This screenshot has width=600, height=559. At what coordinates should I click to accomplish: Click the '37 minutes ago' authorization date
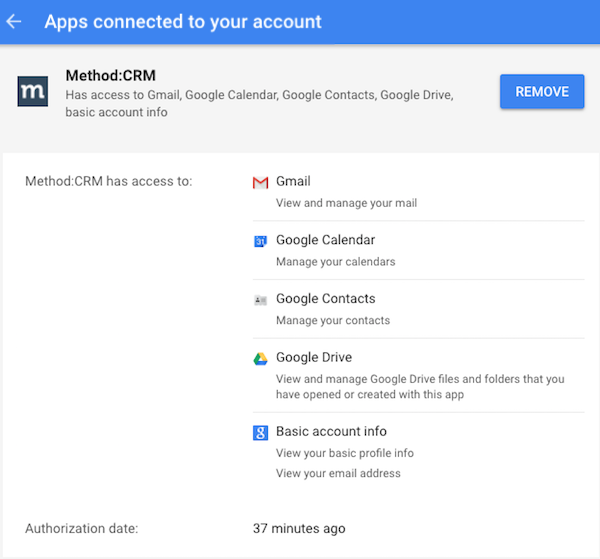(299, 528)
